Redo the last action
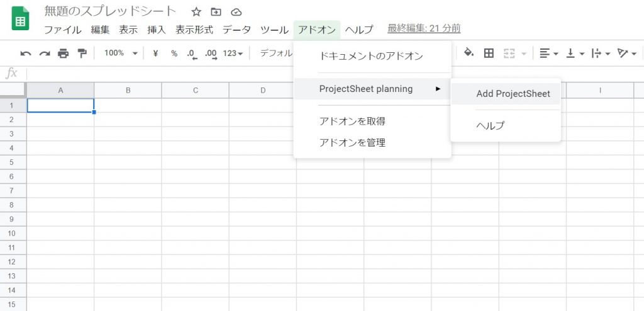The width and height of the screenshot is (644, 311). pyautogui.click(x=45, y=54)
